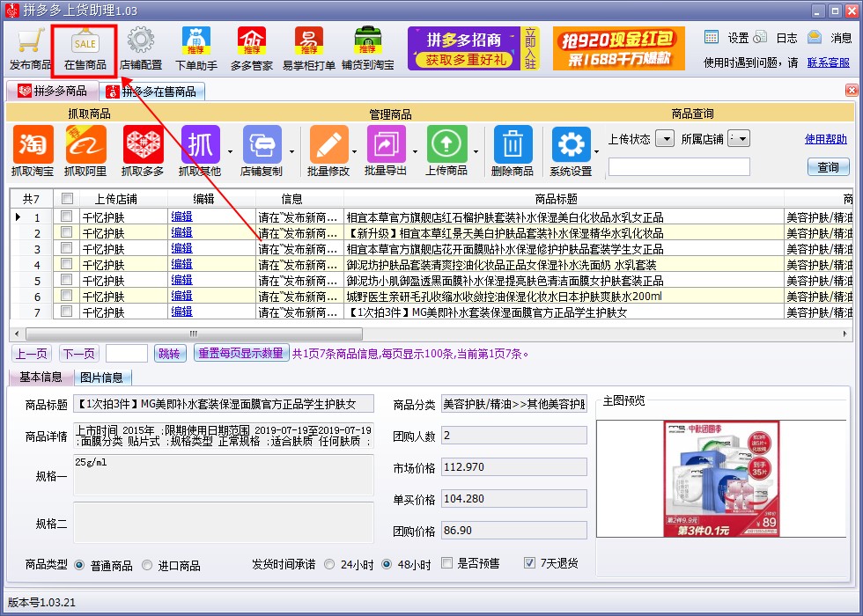This screenshot has width=863, height=616.
Task: Switch to 拼多多在售商品 tab
Action: [151, 92]
